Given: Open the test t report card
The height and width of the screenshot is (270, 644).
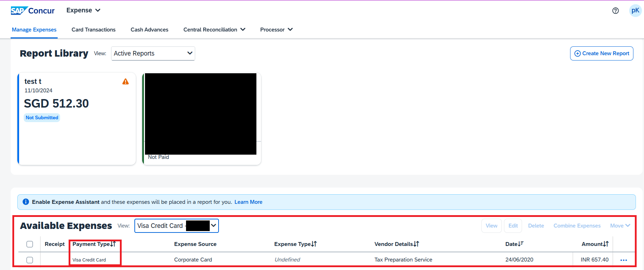Looking at the screenshot, I should pyautogui.click(x=77, y=119).
